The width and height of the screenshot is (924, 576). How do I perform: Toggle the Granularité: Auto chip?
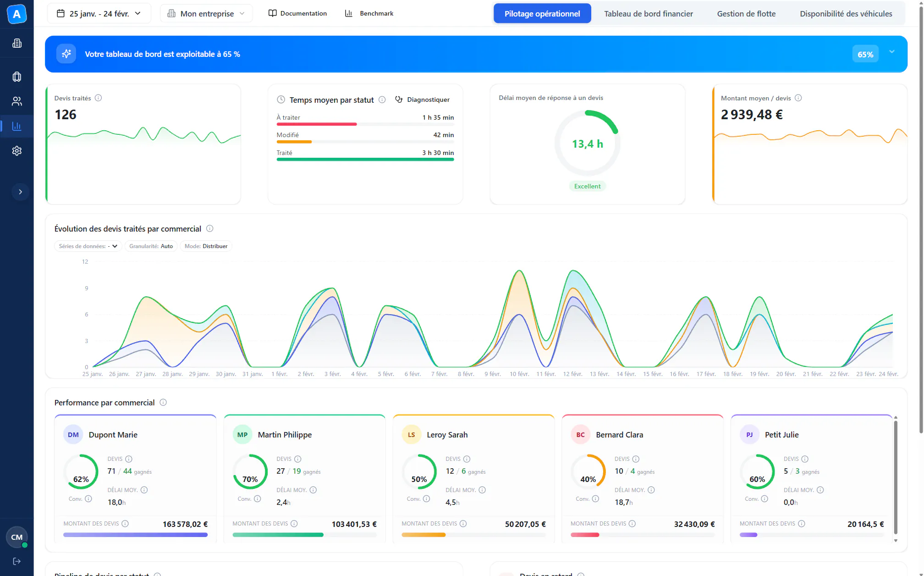point(151,246)
